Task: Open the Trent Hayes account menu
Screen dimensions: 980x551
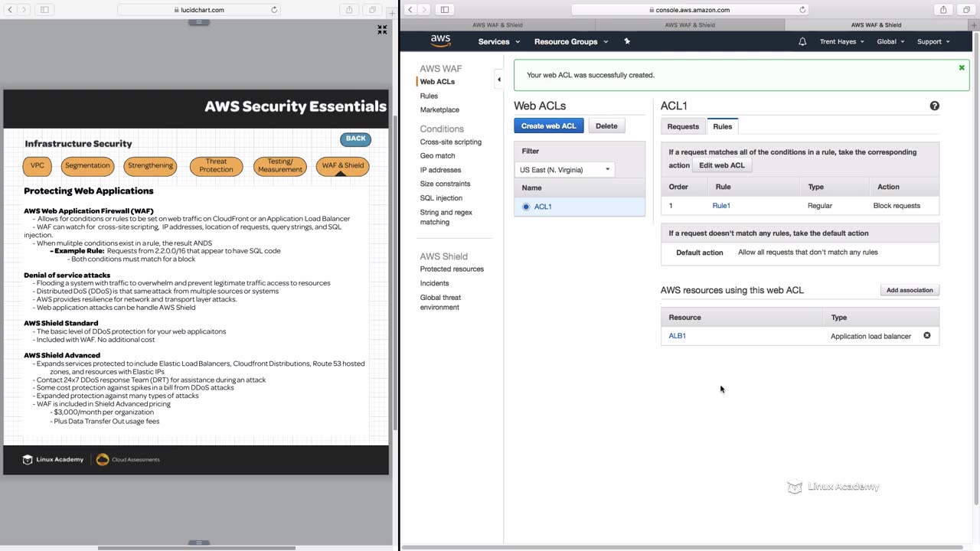Action: click(842, 41)
